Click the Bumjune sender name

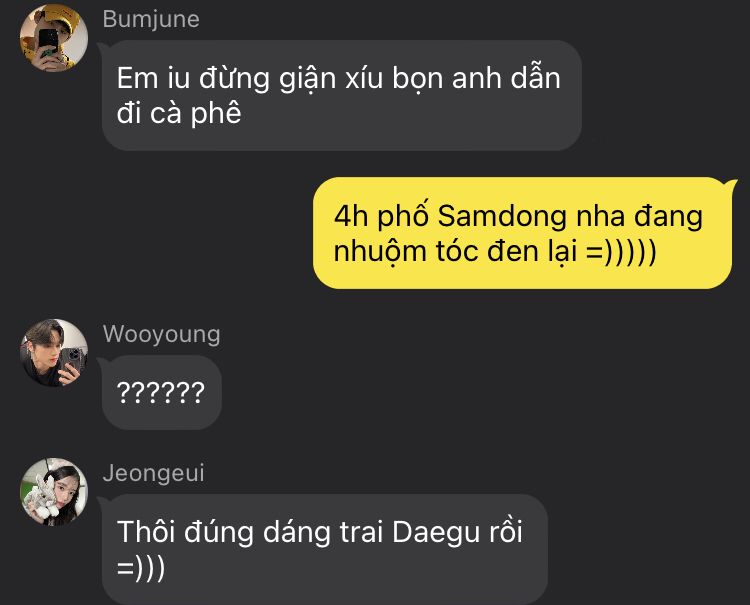coord(151,20)
